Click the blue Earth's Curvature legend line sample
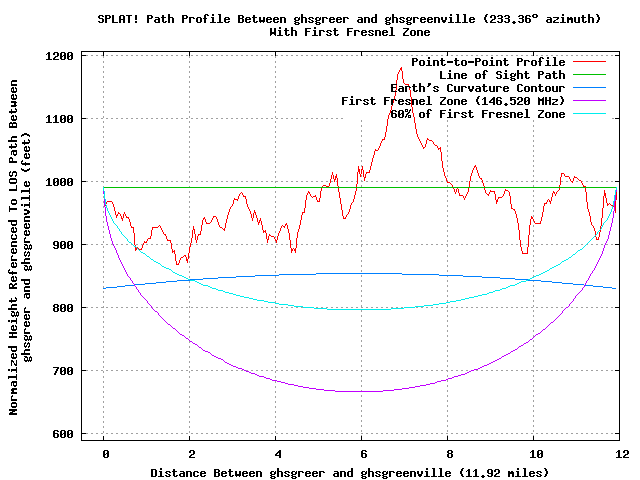640x480 pixels. coord(592,88)
